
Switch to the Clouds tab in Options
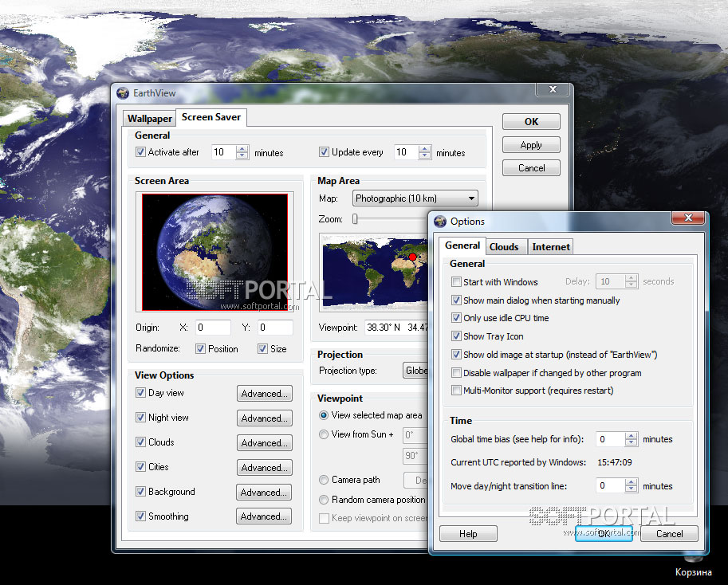pyautogui.click(x=504, y=247)
